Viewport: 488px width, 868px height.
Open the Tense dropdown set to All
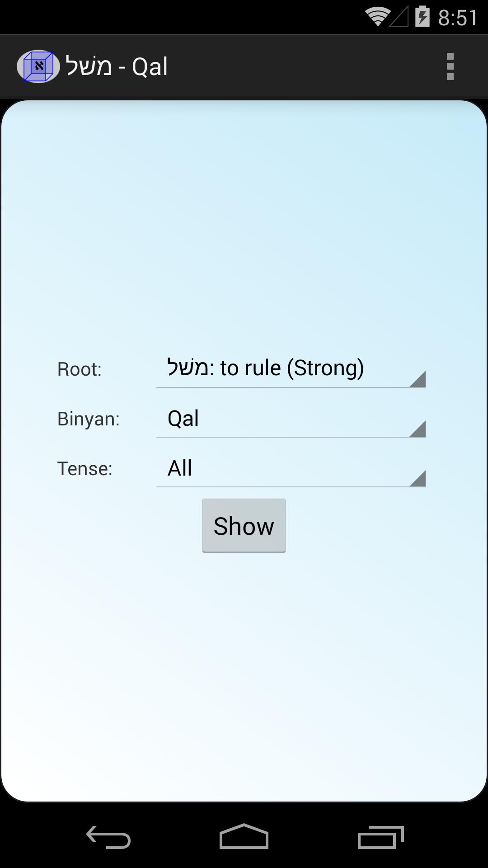tap(290, 468)
